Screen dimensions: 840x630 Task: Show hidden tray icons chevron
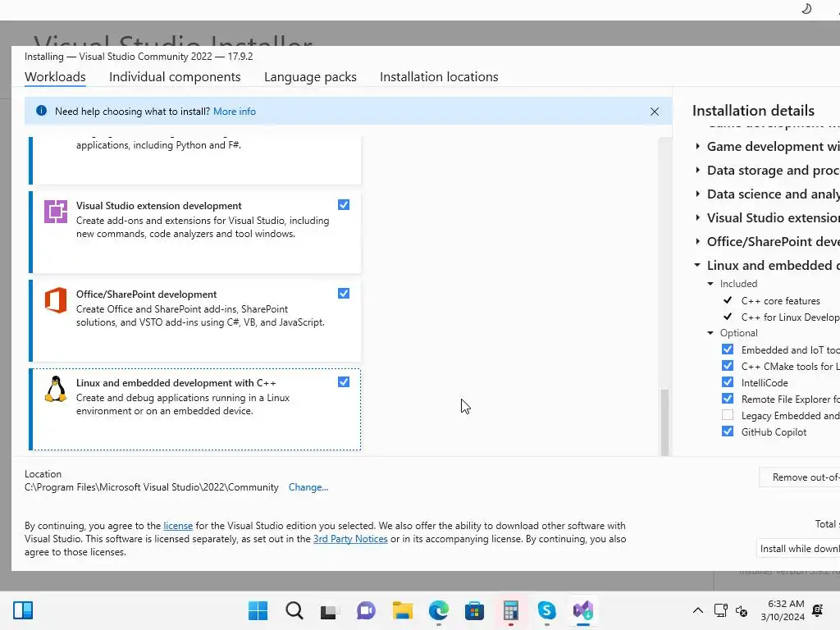tap(697, 610)
